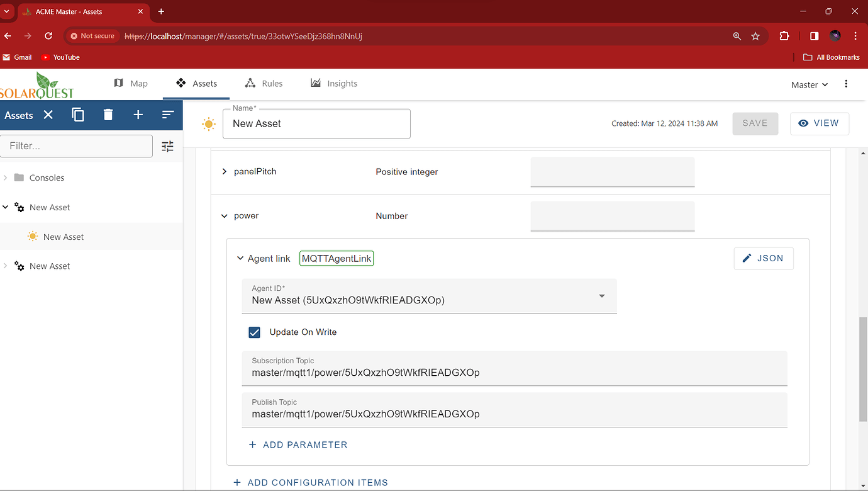
Task: Switch to the Rules tab
Action: click(264, 83)
